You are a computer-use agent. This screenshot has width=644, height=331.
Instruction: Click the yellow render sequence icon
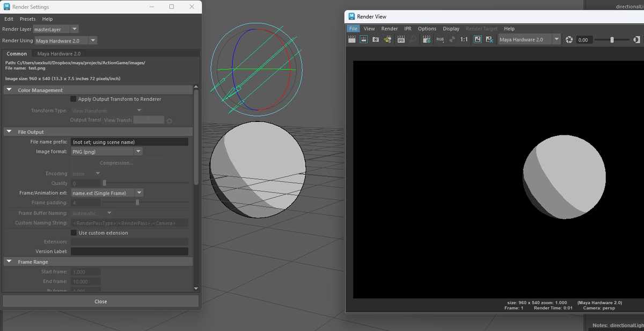(387, 39)
